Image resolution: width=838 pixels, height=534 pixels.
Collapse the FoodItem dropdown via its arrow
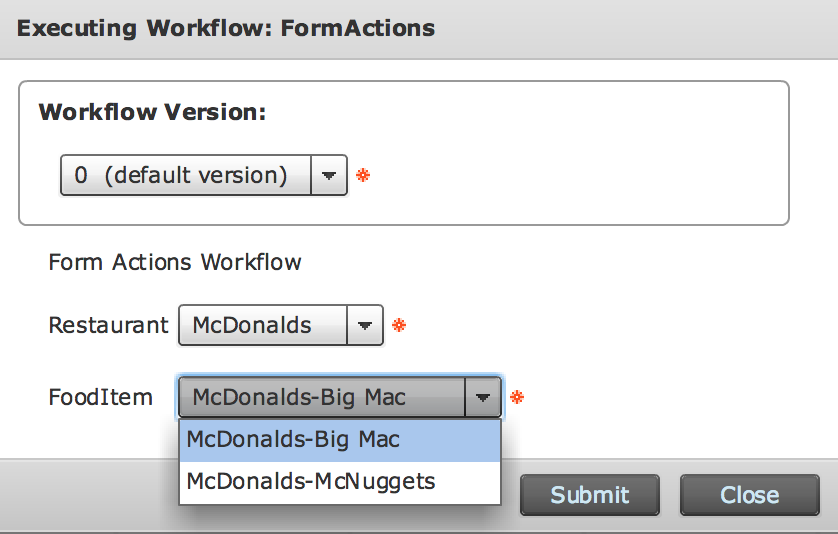pos(483,397)
